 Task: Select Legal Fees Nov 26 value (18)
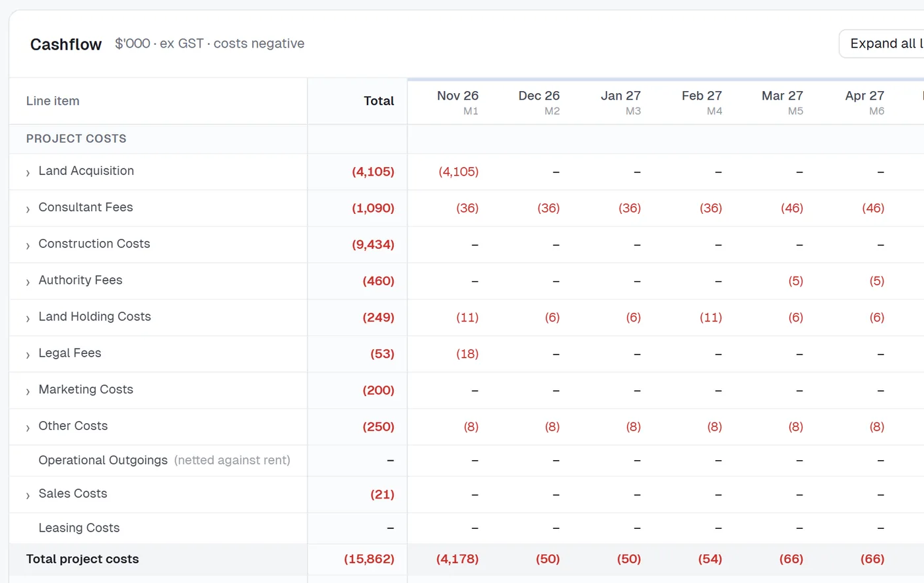467,354
